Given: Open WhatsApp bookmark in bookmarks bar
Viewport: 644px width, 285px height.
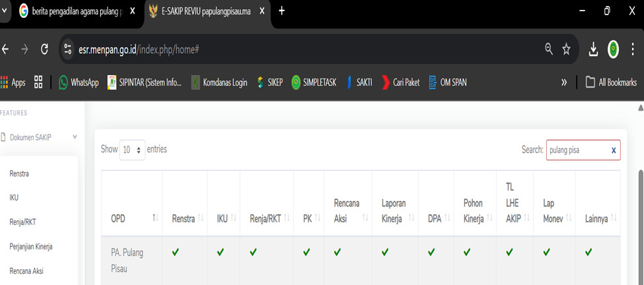Looking at the screenshot, I should [78, 82].
